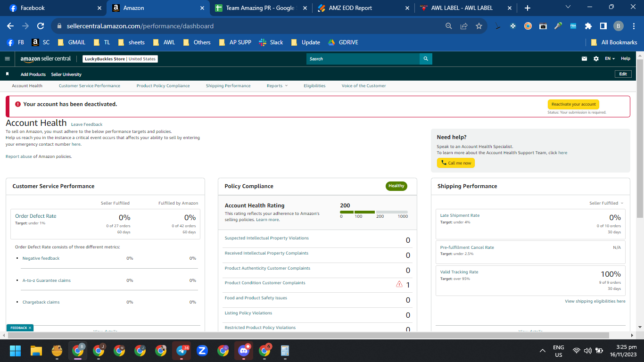Image resolution: width=644 pixels, height=362 pixels.
Task: Open the Chrome extensions puzzle menu
Action: click(x=588, y=26)
